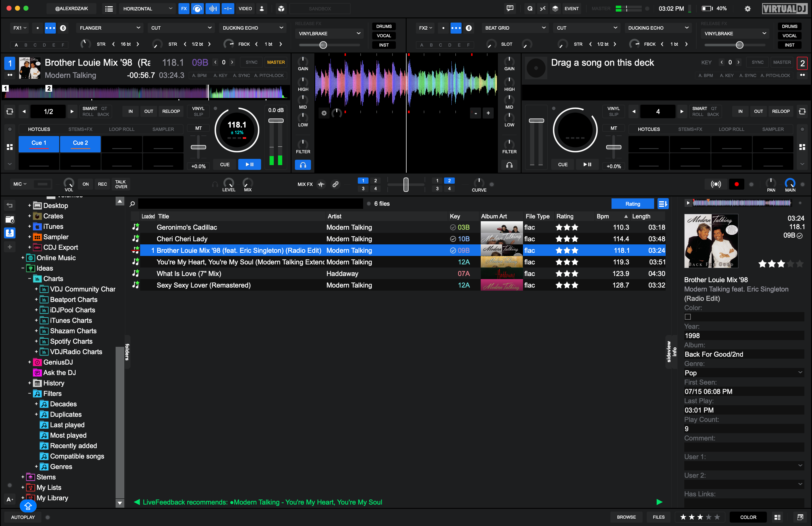Click the loop icon on deck 1
Screen dimensions: 812x526
[x=10, y=111]
